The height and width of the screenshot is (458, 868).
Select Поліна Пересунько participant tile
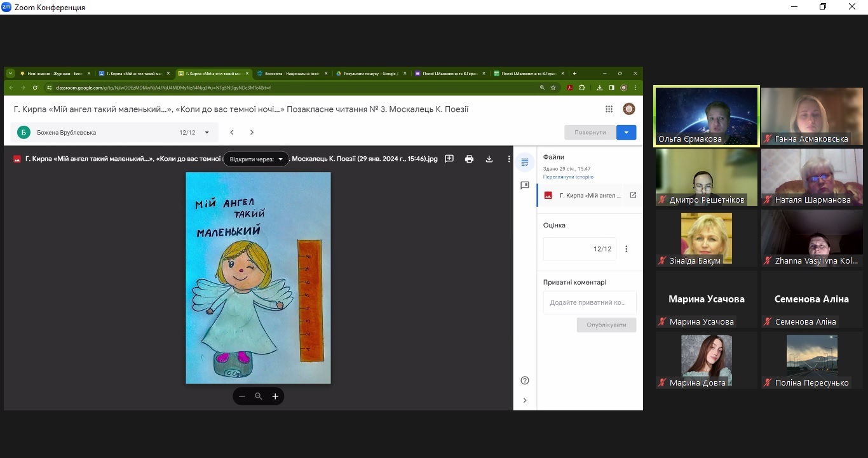coord(812,361)
